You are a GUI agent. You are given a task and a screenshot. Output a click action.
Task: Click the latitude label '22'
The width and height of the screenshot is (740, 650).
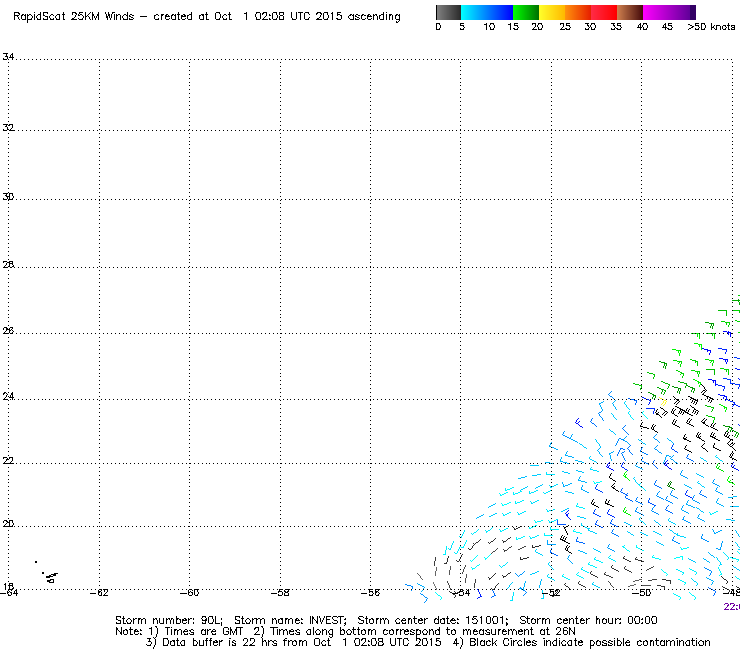[x=8, y=460]
